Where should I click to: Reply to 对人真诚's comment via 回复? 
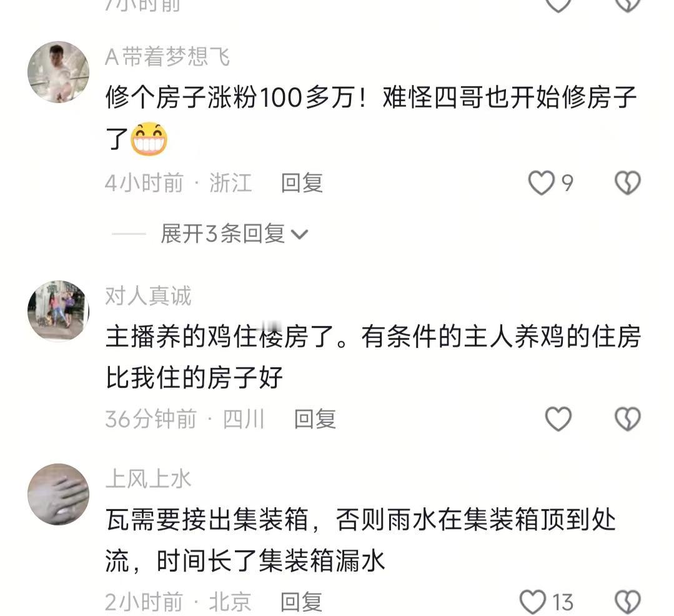pos(315,419)
